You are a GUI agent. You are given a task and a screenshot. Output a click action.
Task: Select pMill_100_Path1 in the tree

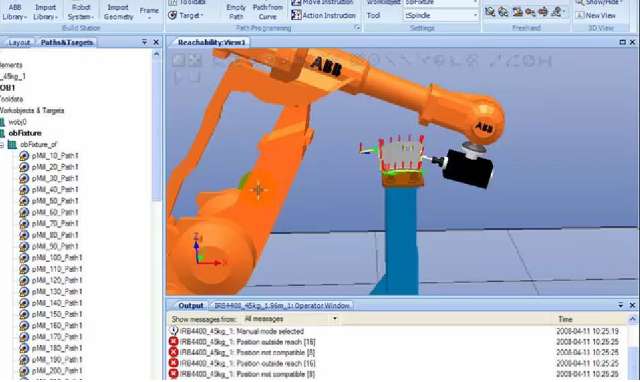tap(57, 258)
